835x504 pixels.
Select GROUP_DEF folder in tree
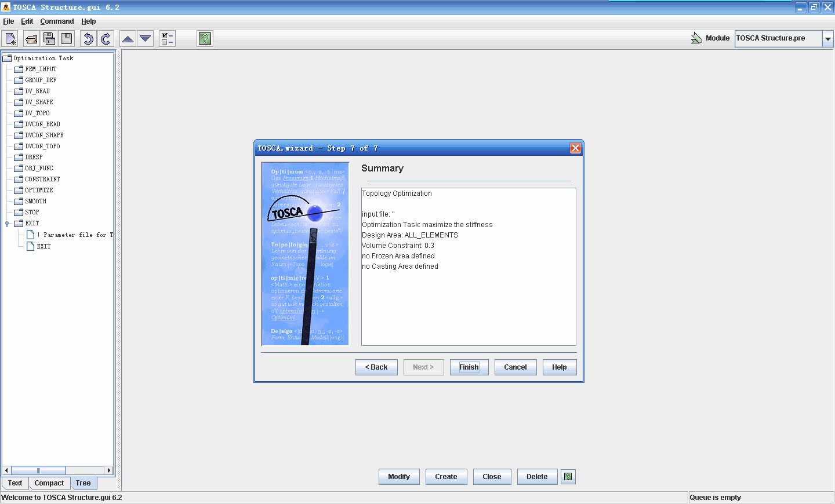[x=35, y=80]
